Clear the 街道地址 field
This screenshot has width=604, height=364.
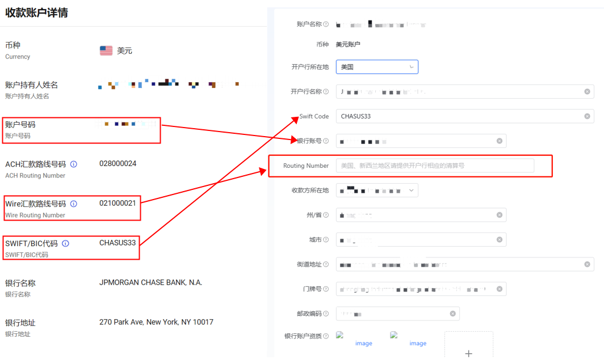pyautogui.click(x=586, y=264)
